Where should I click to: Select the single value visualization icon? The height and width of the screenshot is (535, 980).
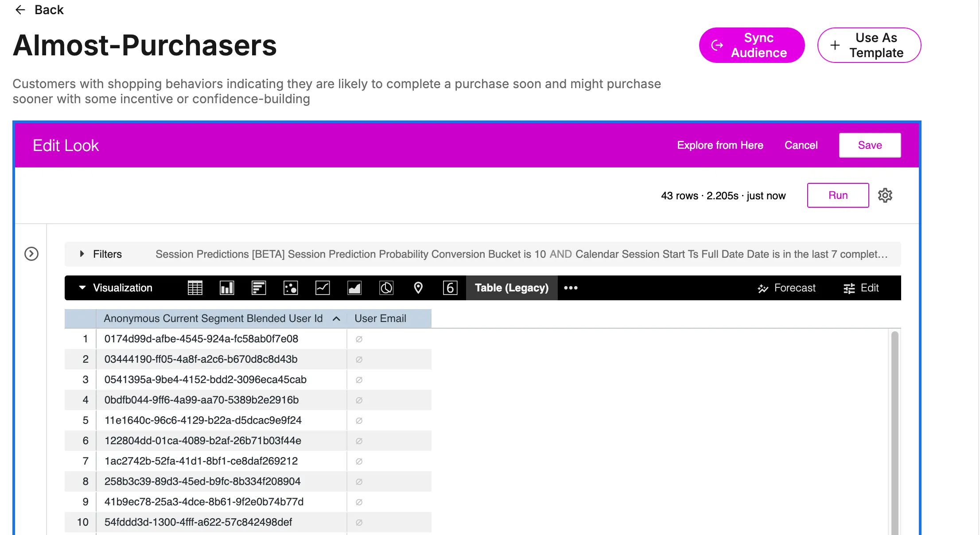coord(450,288)
